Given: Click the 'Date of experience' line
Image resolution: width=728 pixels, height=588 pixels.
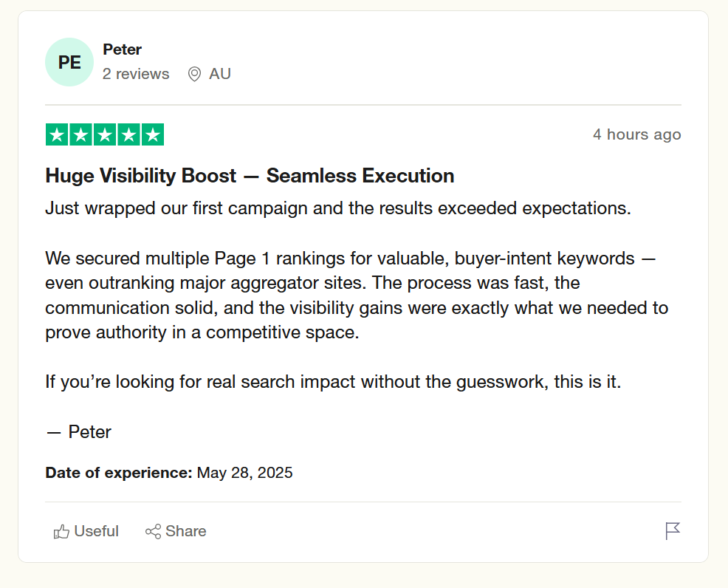Looking at the screenshot, I should coord(169,473).
